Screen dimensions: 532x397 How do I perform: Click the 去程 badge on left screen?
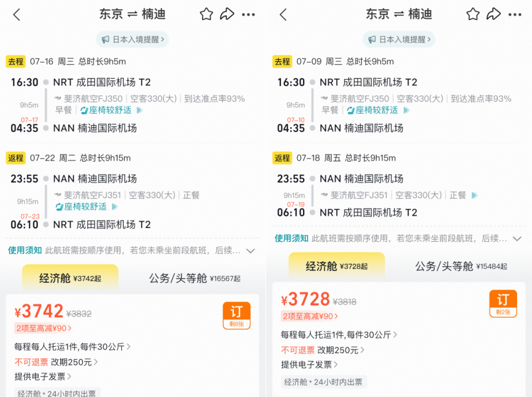click(15, 61)
